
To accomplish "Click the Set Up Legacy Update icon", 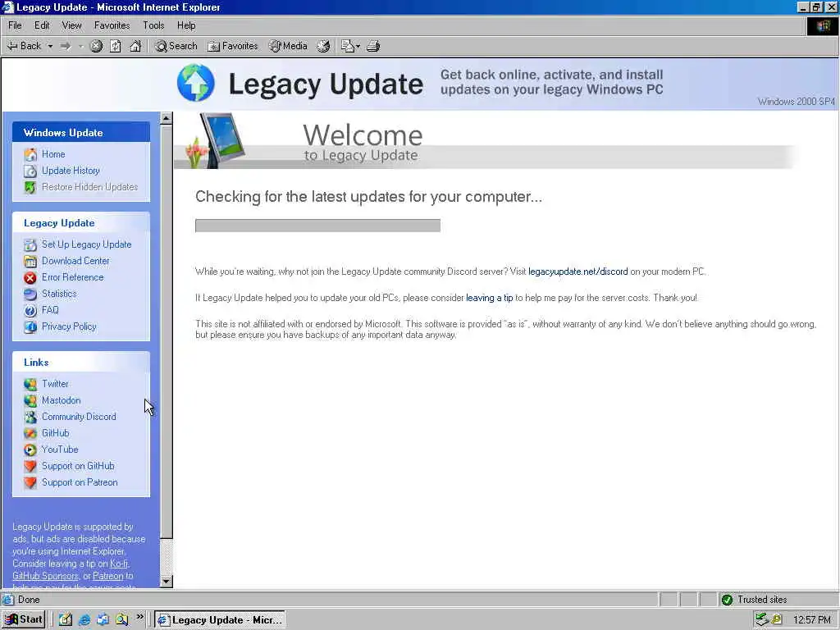I will click(x=30, y=244).
